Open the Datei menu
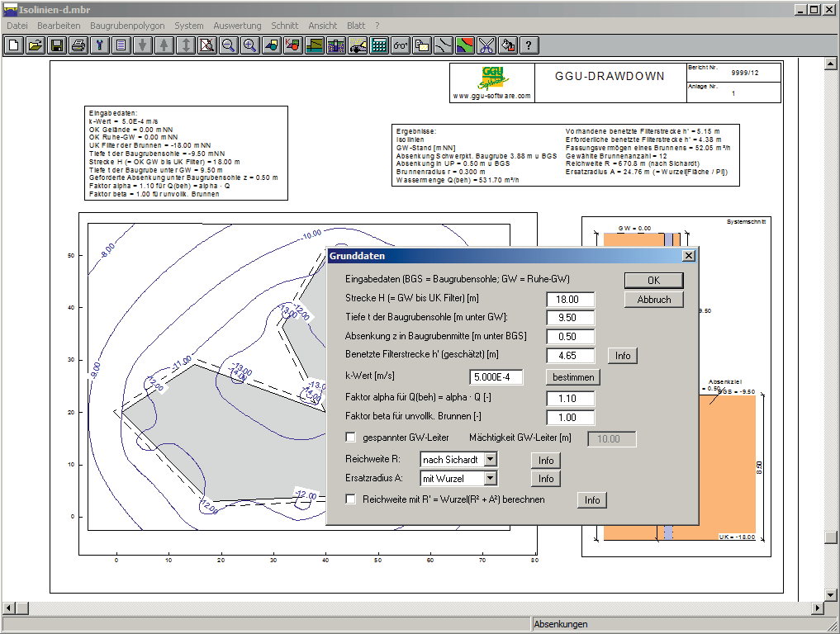The width and height of the screenshot is (840, 634). point(17,26)
